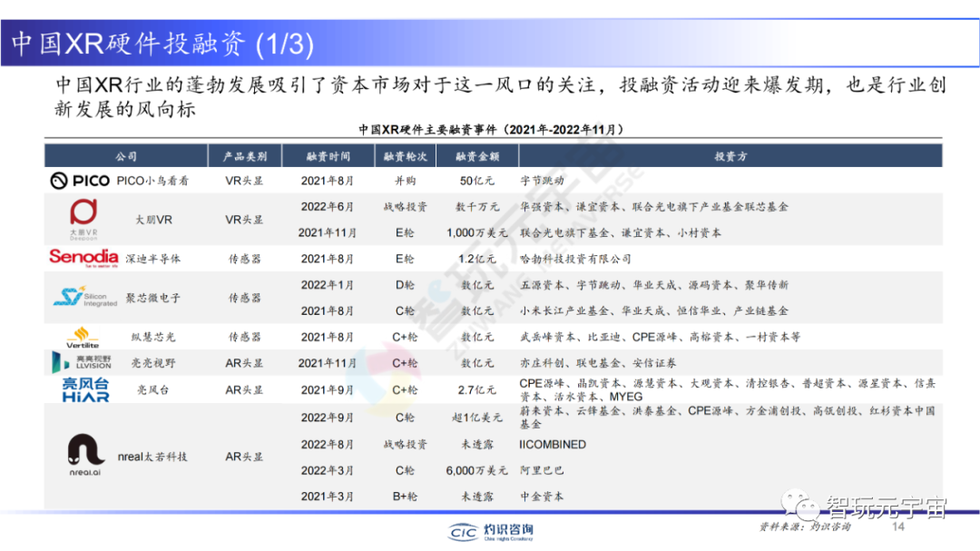
Task: Click the Vertilite logo
Action: pos(83,338)
